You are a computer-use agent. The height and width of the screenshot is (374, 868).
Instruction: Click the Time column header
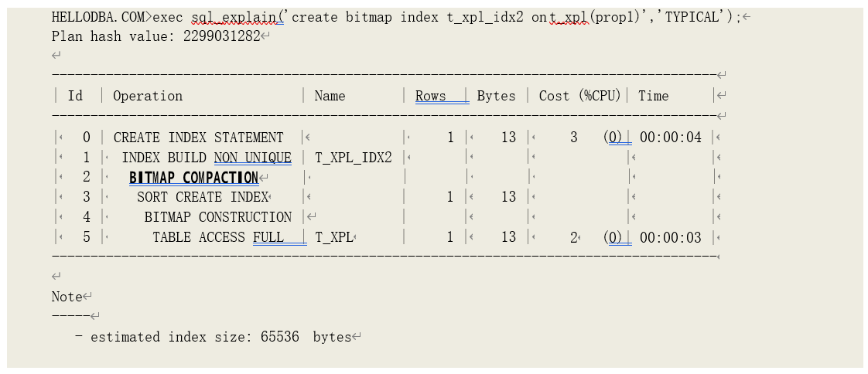click(x=653, y=96)
